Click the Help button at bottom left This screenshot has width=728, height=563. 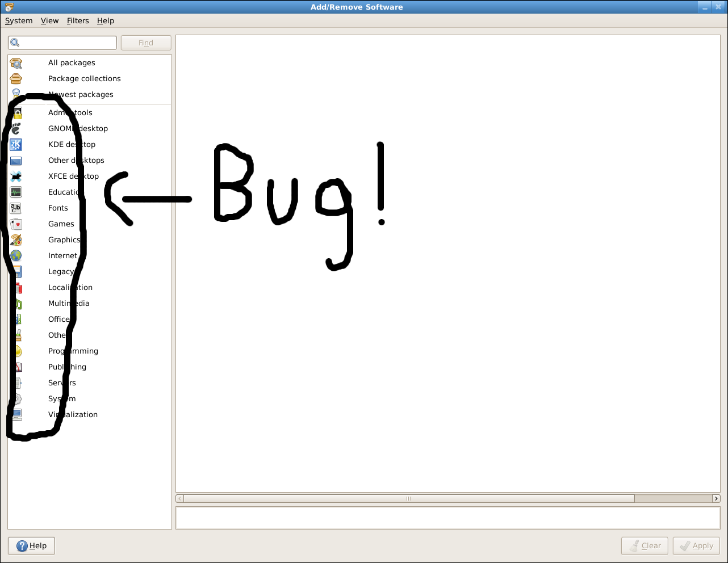pyautogui.click(x=31, y=546)
